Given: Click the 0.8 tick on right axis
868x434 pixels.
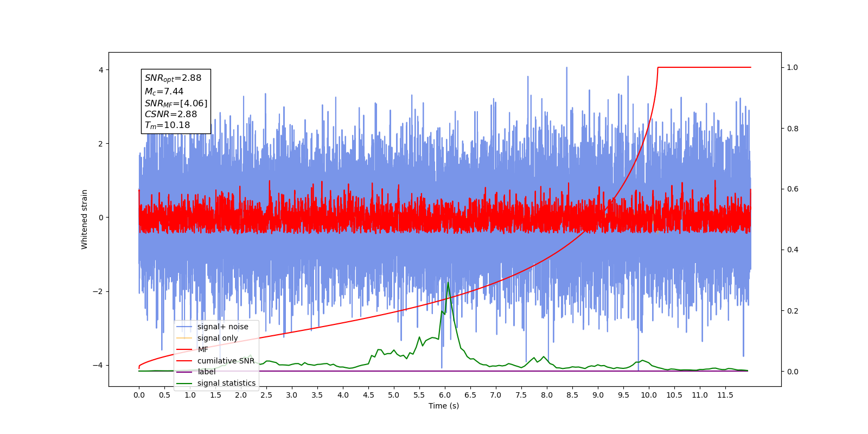Looking at the screenshot, I should (793, 129).
